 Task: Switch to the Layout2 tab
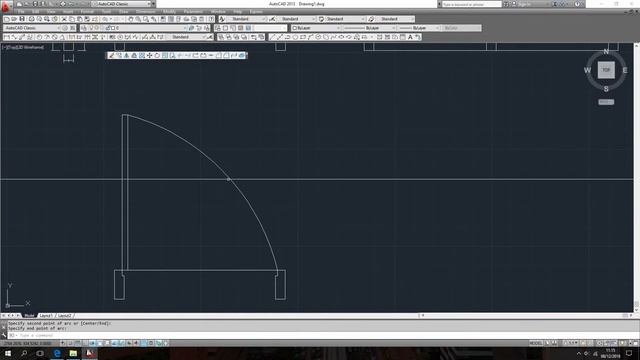64,316
